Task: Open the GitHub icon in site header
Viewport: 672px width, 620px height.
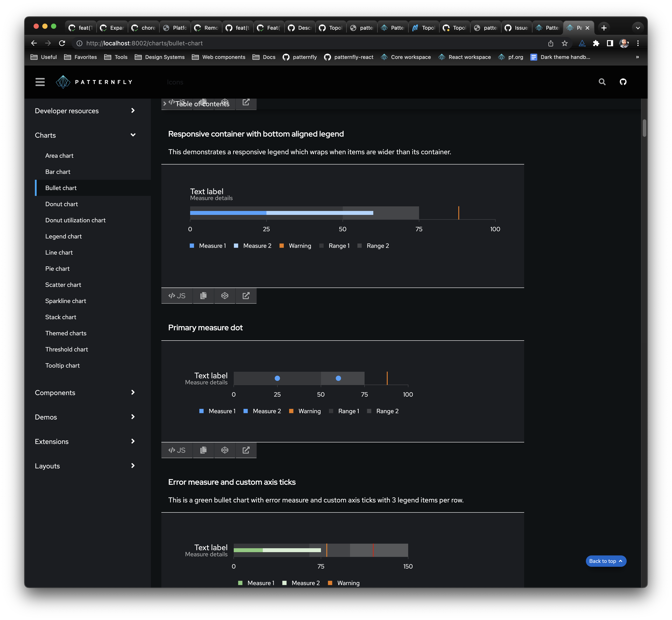Action: [623, 82]
